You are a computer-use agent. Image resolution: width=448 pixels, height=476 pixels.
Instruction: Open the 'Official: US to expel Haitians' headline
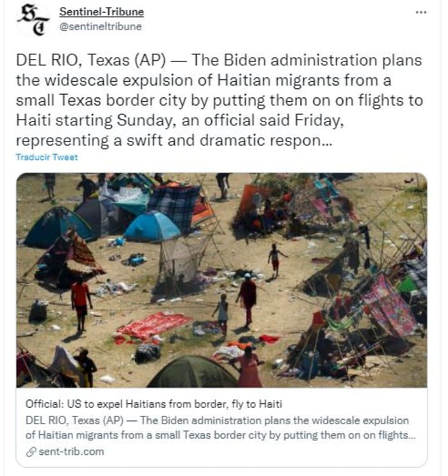coord(154,404)
